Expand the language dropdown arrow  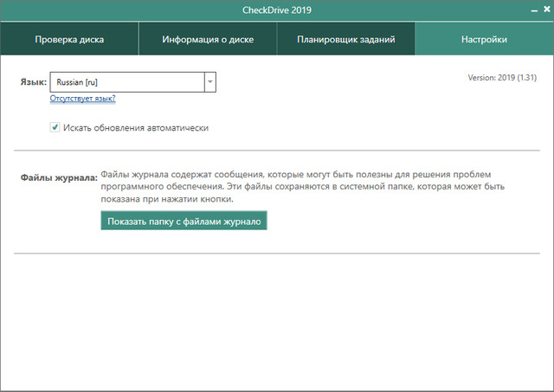tap(209, 82)
